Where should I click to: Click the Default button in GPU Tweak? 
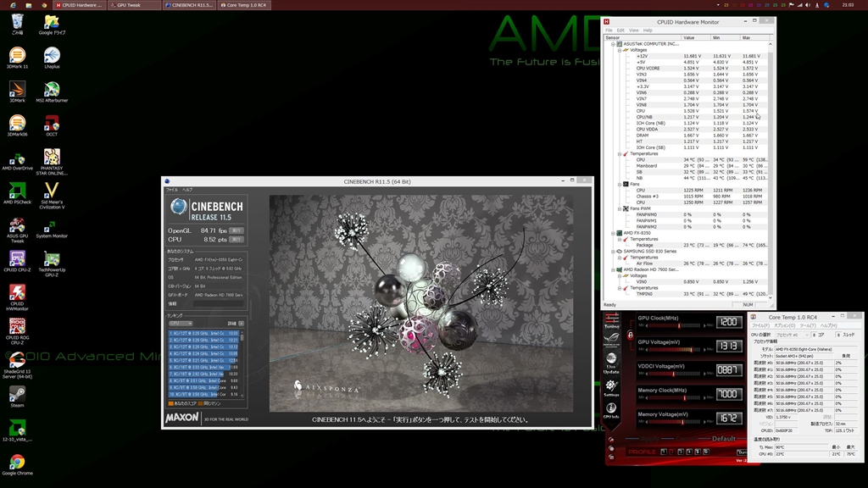[724, 439]
